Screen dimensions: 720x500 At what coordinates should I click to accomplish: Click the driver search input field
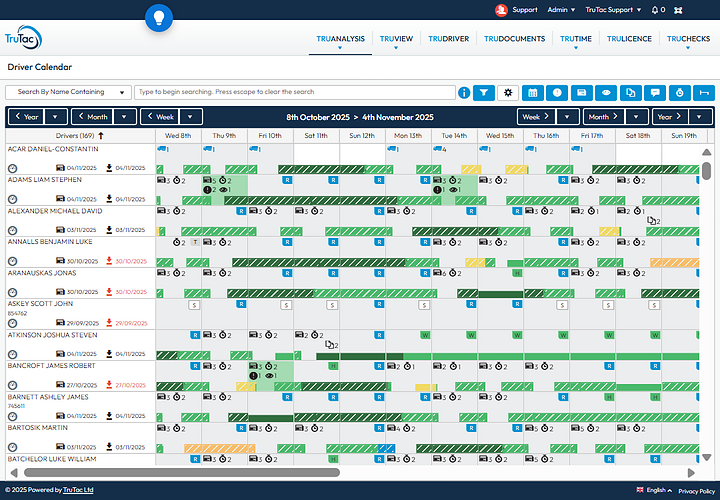point(295,92)
